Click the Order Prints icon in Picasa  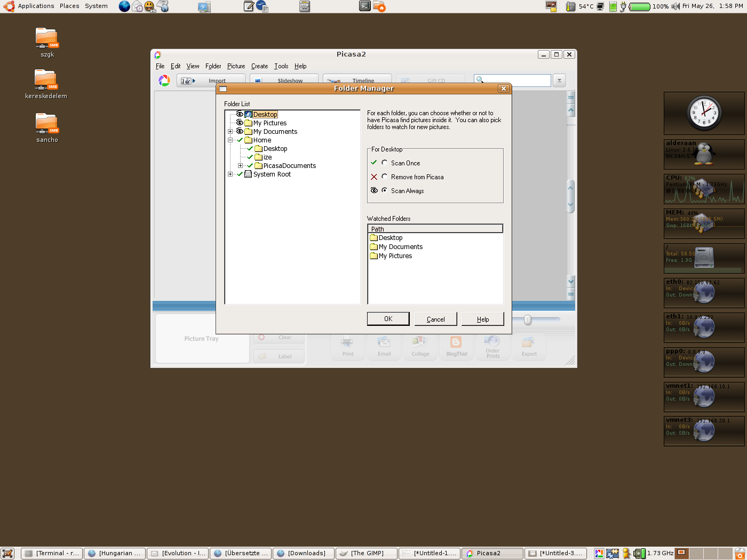tap(493, 346)
